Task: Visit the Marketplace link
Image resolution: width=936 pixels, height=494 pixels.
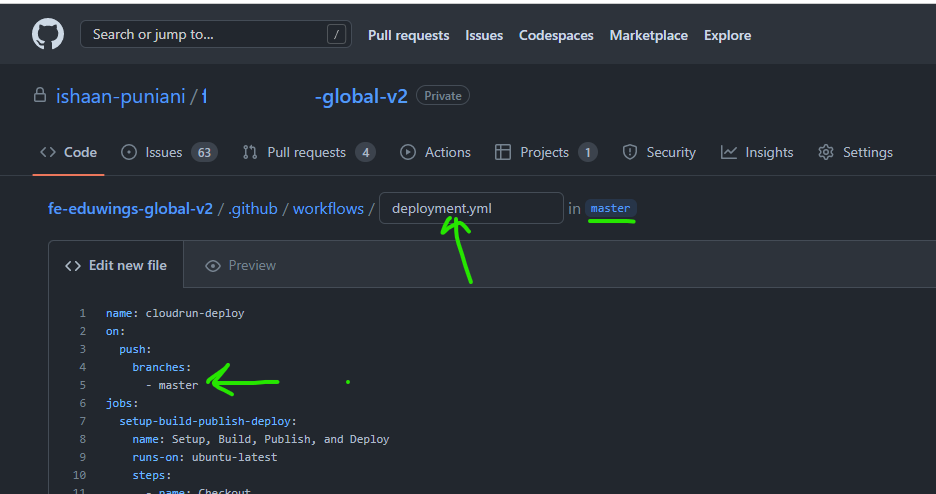Action: 648,35
